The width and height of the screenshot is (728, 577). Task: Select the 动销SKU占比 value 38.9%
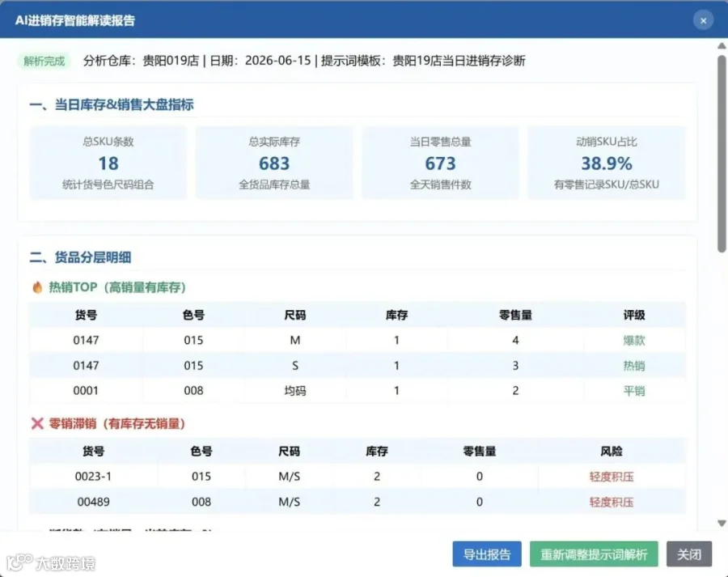coord(607,163)
